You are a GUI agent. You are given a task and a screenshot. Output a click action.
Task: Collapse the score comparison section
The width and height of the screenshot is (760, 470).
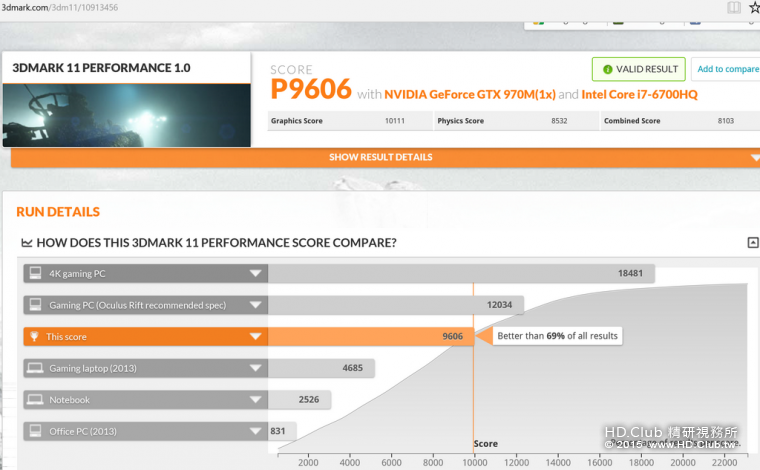(753, 242)
